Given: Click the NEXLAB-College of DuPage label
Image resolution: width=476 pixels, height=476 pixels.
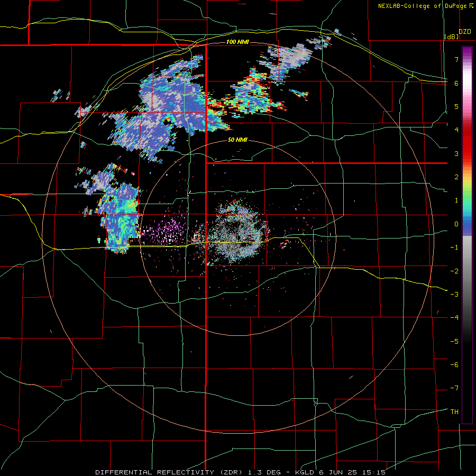Looking at the screenshot, I should click(425, 6).
